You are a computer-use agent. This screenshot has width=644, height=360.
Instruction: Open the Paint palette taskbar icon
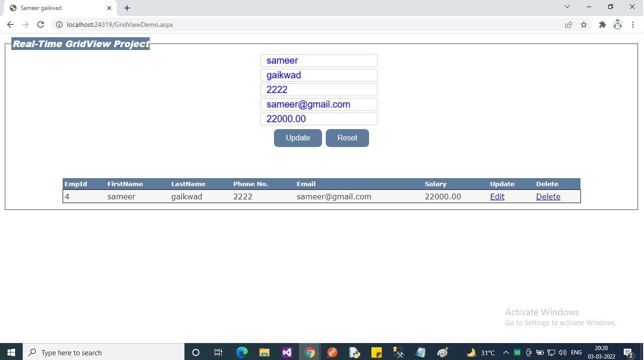[443, 352]
